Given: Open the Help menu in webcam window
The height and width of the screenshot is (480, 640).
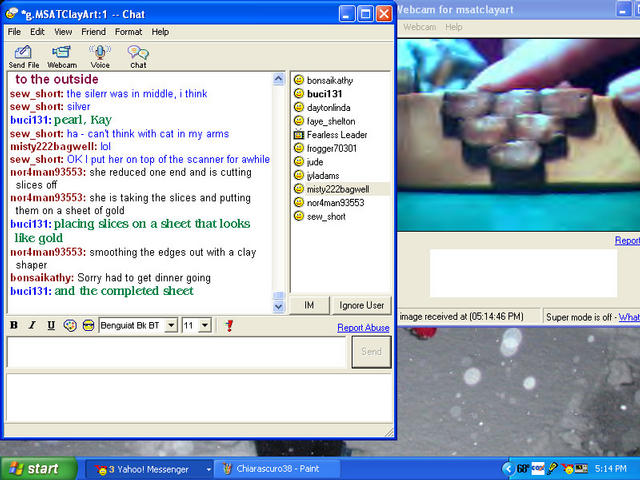Looking at the screenshot, I should 453,27.
